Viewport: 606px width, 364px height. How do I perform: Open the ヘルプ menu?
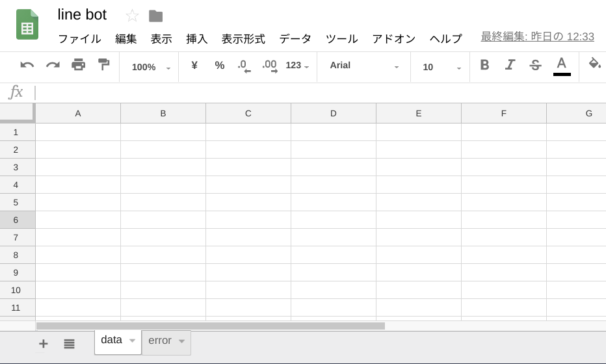coord(446,38)
